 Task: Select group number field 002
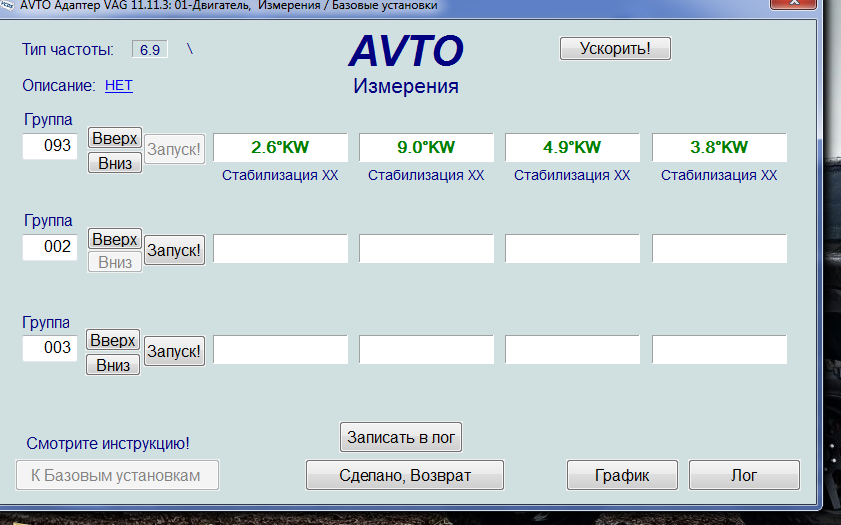[x=50, y=247]
